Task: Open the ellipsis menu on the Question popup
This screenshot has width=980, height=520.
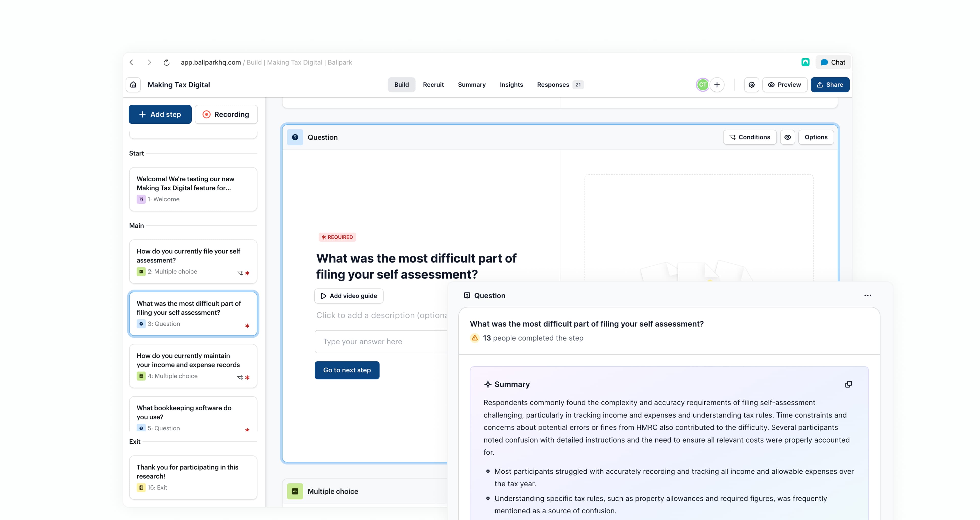Action: [x=868, y=295]
